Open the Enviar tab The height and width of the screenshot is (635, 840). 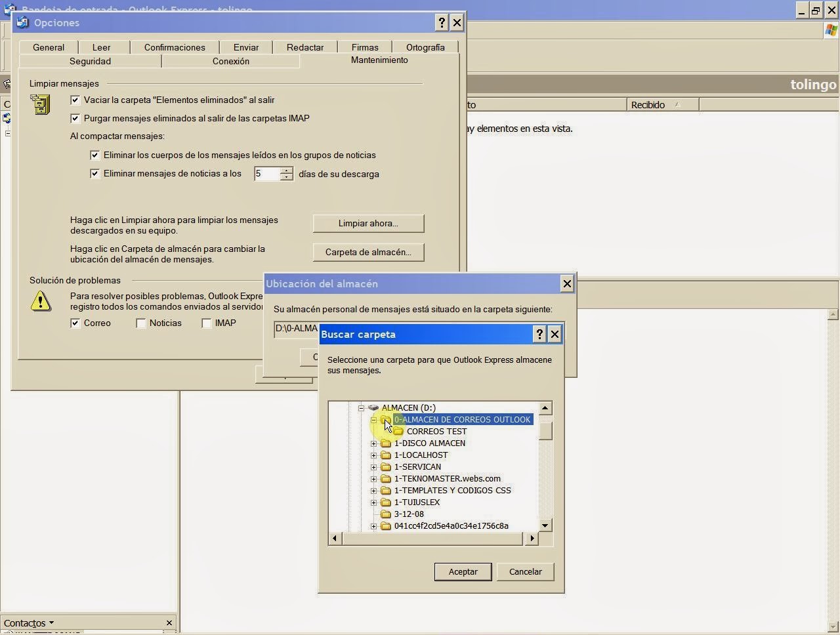click(x=246, y=47)
